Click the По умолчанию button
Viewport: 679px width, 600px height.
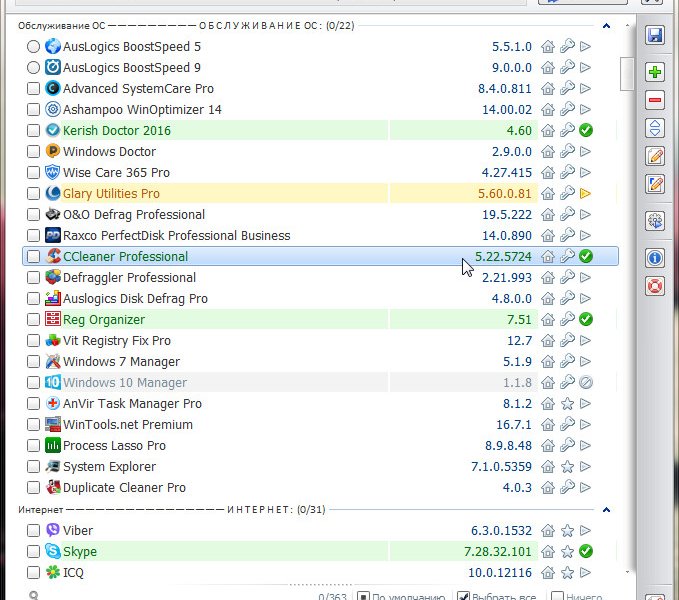pos(401,597)
